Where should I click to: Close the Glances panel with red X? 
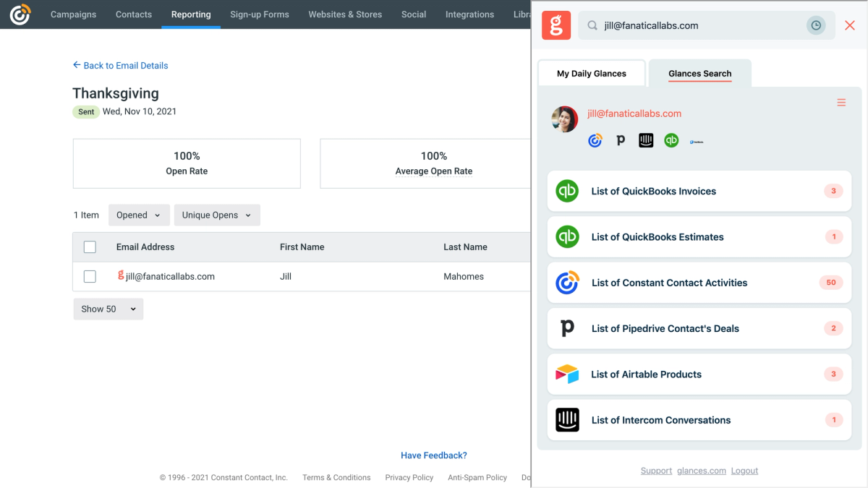850,25
